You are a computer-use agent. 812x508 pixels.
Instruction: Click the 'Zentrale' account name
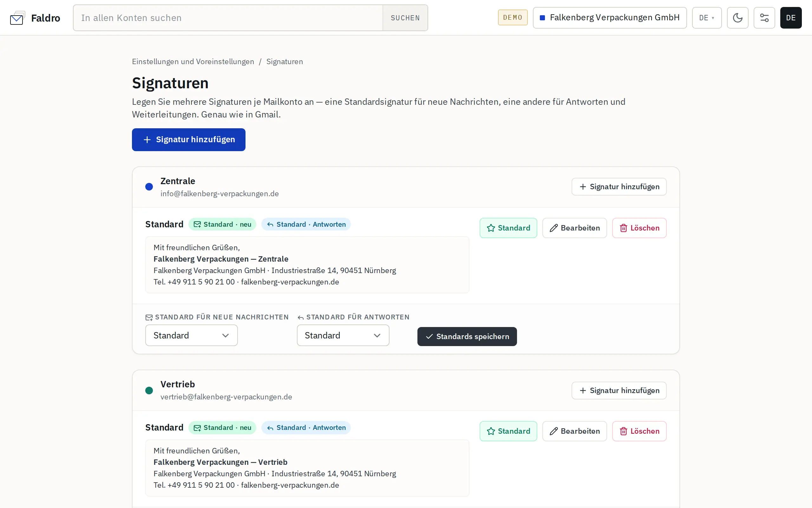pos(178,181)
